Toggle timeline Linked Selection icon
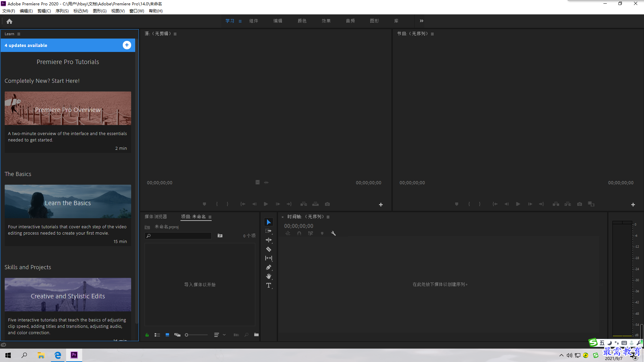 pyautogui.click(x=311, y=233)
